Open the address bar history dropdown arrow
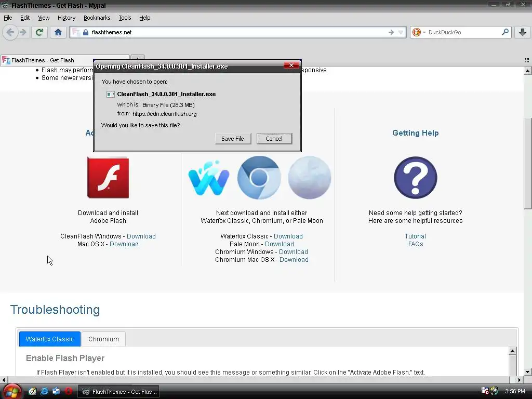This screenshot has height=399, width=532. pyautogui.click(x=401, y=32)
